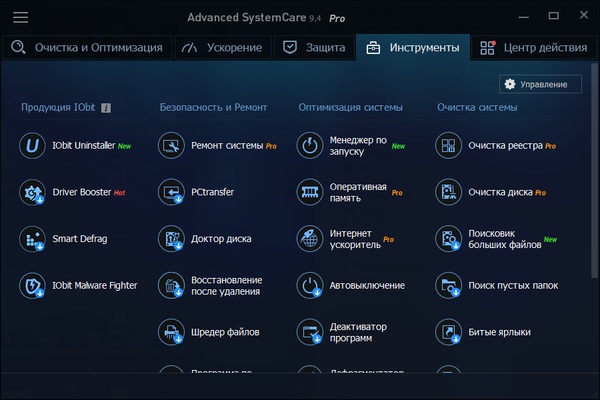Open the Smart Defrag tool icon

34,239
